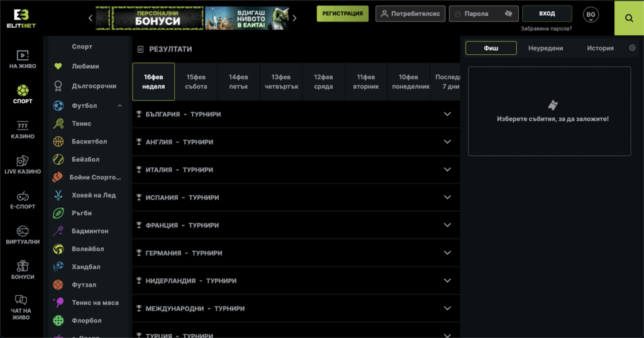
Task: Advance the banner carousel to next slide
Action: tap(294, 18)
